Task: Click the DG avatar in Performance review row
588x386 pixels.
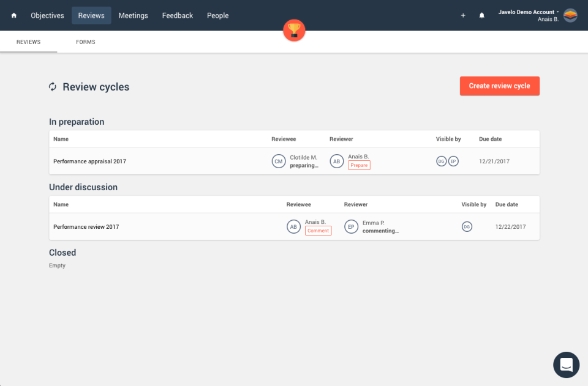Action: pyautogui.click(x=467, y=226)
